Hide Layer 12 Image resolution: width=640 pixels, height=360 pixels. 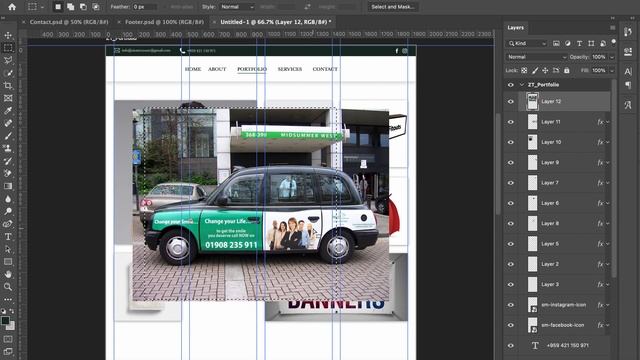(511, 102)
